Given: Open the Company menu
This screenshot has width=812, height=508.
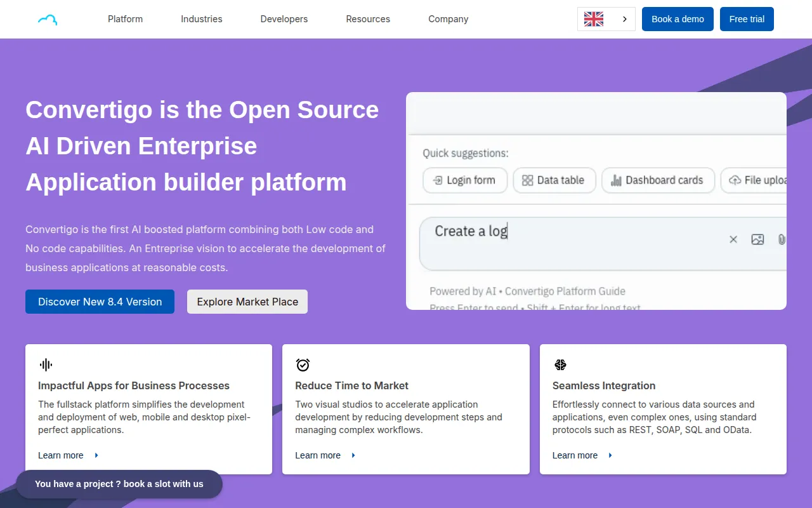Looking at the screenshot, I should [448, 19].
